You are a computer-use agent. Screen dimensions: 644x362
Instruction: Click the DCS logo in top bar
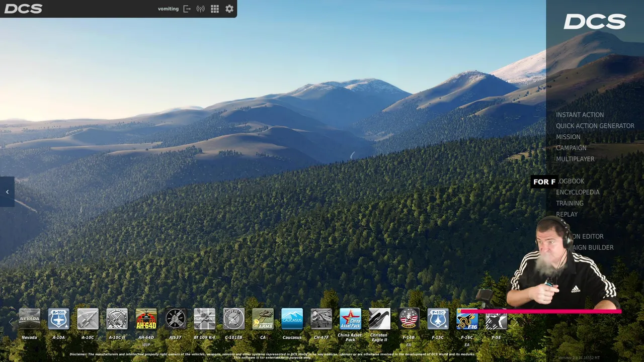pyautogui.click(x=23, y=9)
